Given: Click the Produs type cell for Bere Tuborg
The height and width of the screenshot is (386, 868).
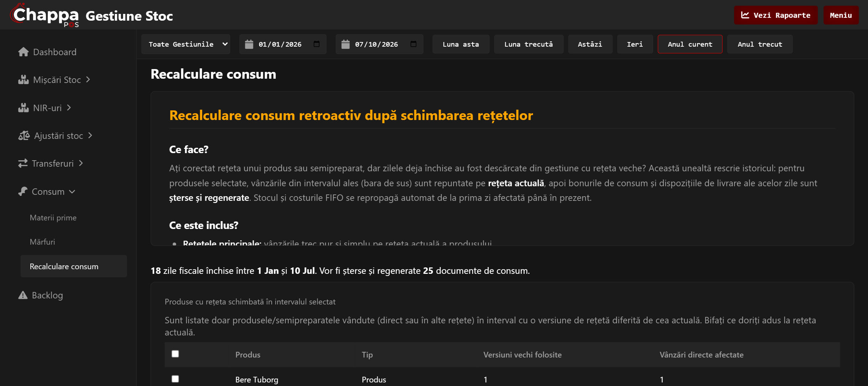Looking at the screenshot, I should click(x=374, y=380).
